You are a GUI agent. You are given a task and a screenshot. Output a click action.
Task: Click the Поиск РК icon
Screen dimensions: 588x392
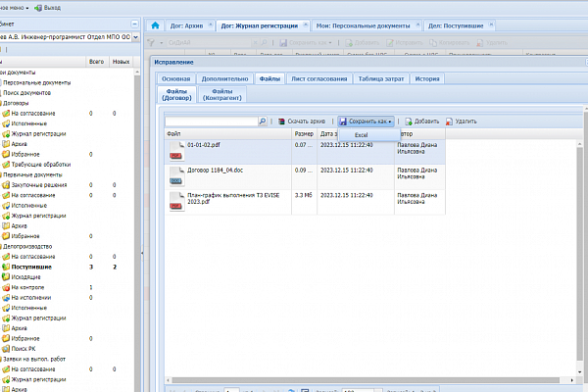tap(6, 349)
